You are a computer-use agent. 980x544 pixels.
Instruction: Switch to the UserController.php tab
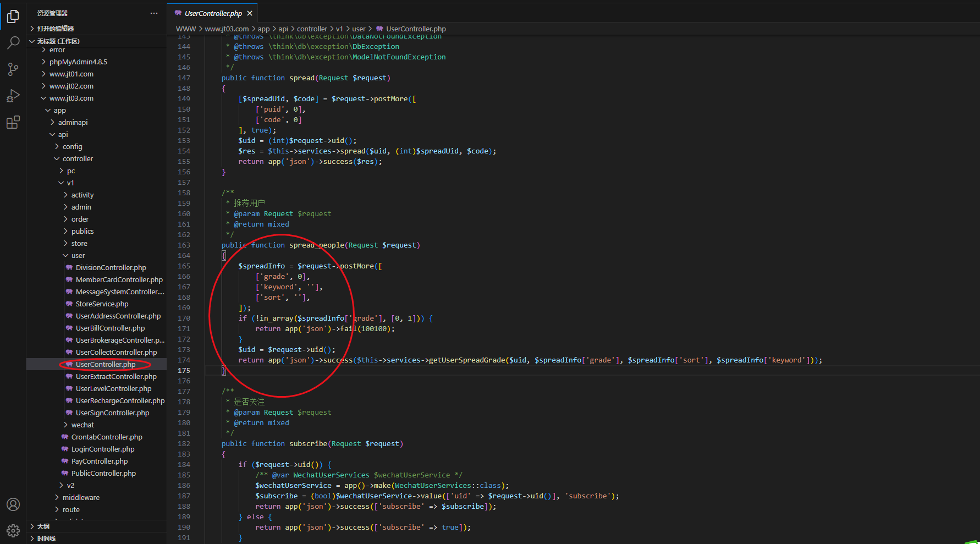[213, 13]
